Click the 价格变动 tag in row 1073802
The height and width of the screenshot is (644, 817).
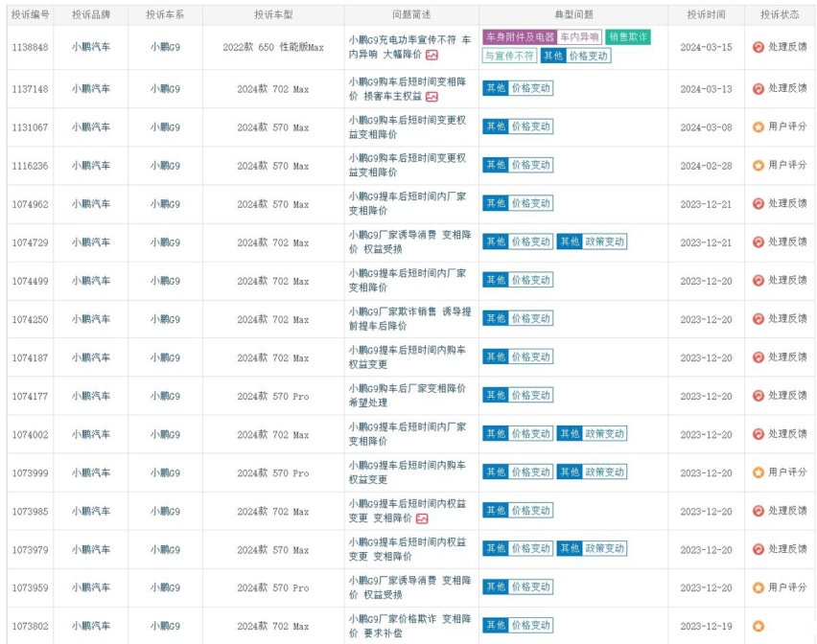coord(530,625)
